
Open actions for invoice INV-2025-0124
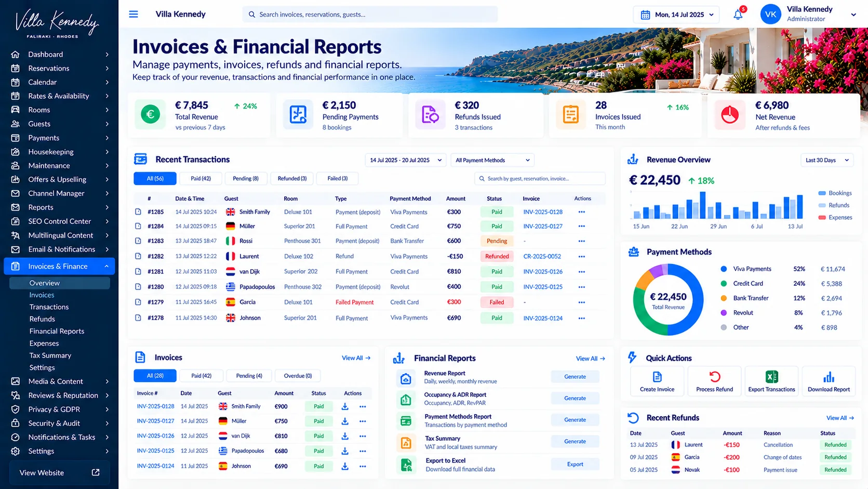363,466
